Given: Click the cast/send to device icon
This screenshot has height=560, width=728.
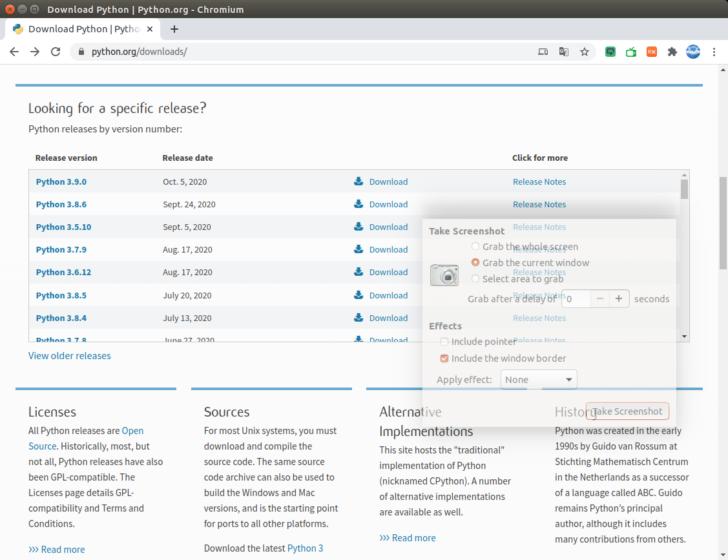Looking at the screenshot, I should point(543,52).
